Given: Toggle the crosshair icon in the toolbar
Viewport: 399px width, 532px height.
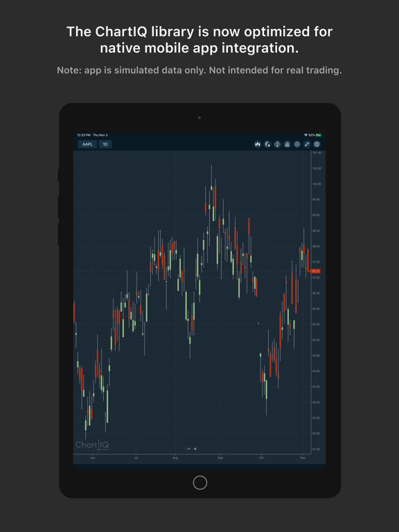Looking at the screenshot, I should tap(297, 144).
